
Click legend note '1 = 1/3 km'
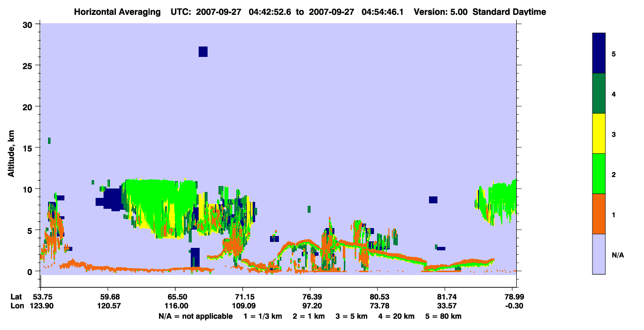[x=263, y=316]
